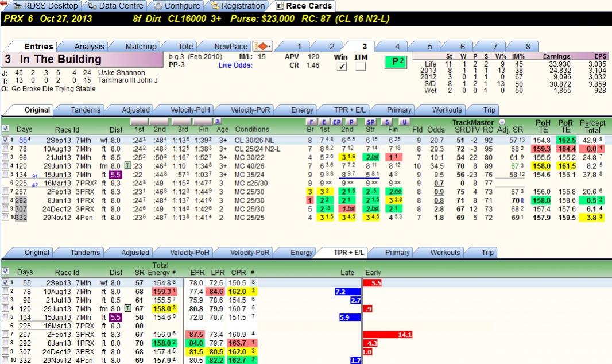Open lower Trip tab

pyautogui.click(x=487, y=253)
